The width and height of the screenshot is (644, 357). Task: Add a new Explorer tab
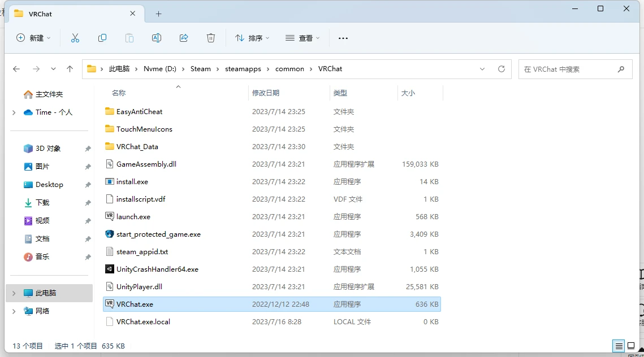pyautogui.click(x=158, y=14)
